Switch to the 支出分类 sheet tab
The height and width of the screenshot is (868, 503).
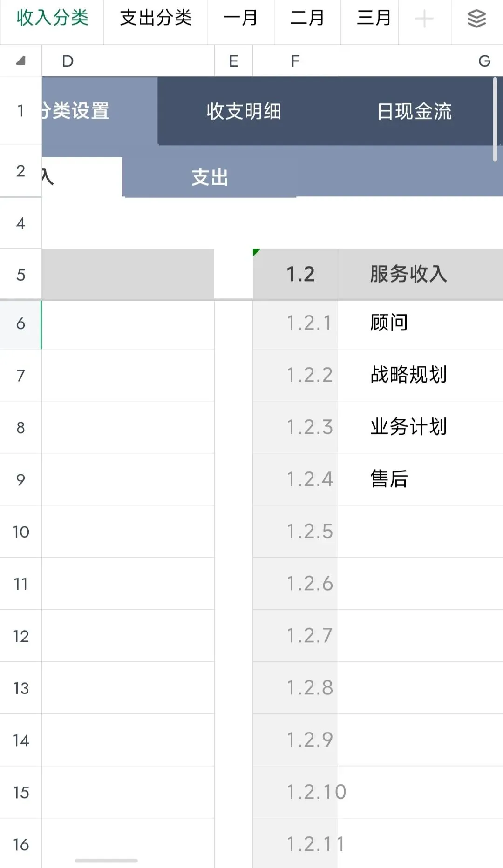click(156, 18)
